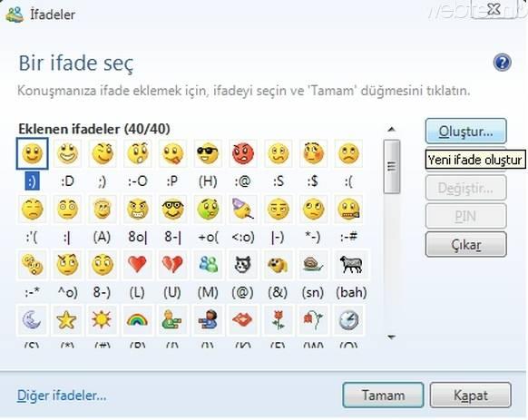The width and height of the screenshot is (528, 420).
Task: Choose the winking ;) emoticon
Action: pyautogui.click(x=103, y=153)
